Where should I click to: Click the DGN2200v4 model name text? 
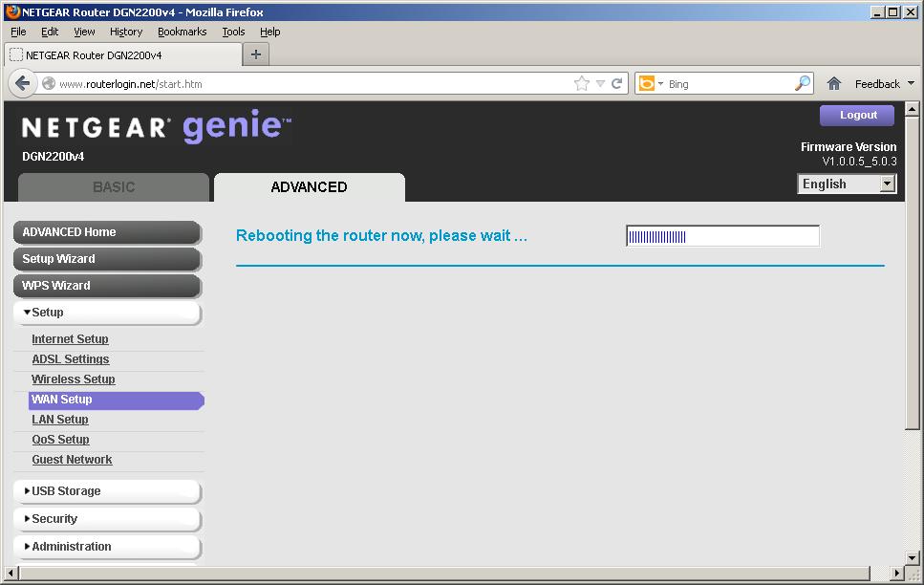(54, 157)
